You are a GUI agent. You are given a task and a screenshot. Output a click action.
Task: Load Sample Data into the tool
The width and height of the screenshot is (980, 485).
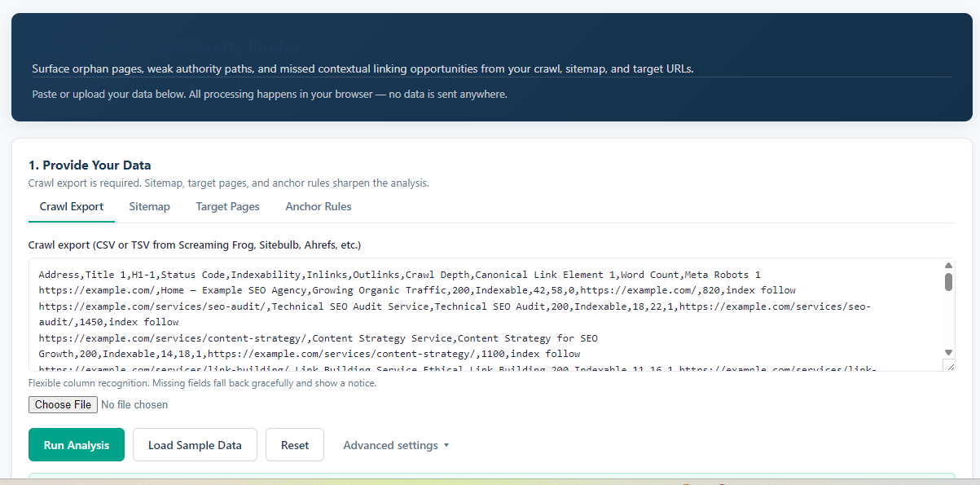coord(195,445)
